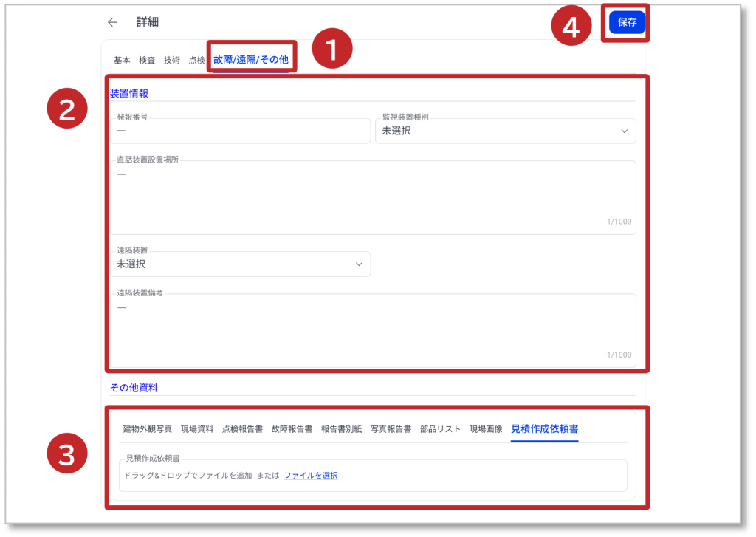Show the 故障報告書 tab

click(x=292, y=429)
